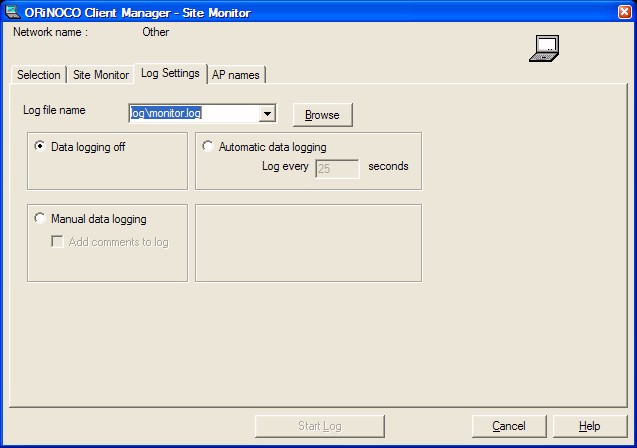637x448 pixels.
Task: Open the Site Monitor tab
Action: 101,75
